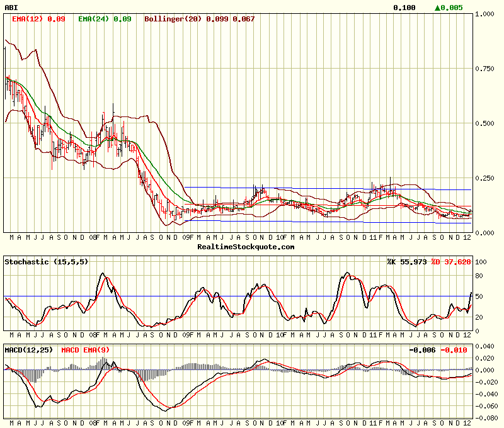Click the -0.006 MACD value readout
The image size is (504, 428).
coord(422,349)
